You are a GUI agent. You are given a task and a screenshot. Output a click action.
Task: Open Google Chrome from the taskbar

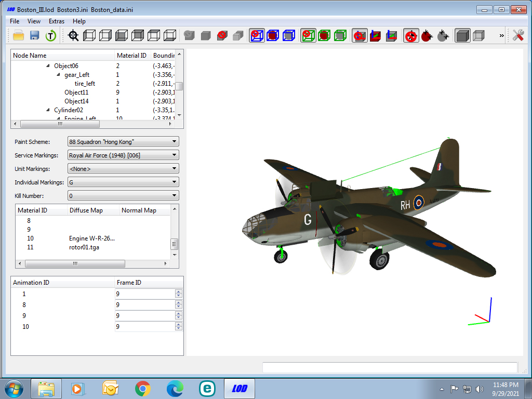[x=143, y=389]
